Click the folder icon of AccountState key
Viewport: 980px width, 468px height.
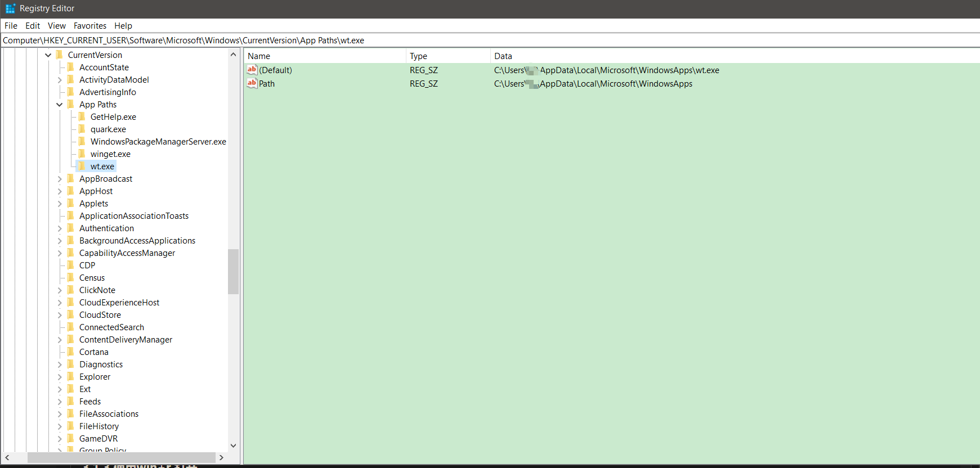click(x=70, y=67)
